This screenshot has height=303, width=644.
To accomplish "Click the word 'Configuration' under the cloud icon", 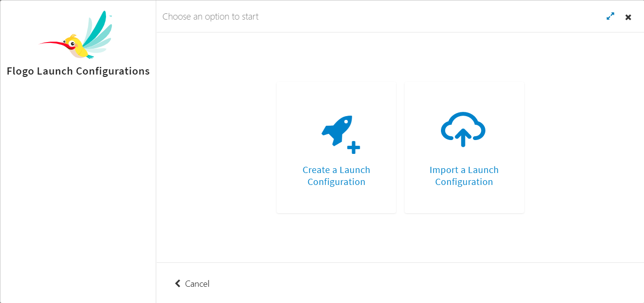I will click(x=464, y=182).
